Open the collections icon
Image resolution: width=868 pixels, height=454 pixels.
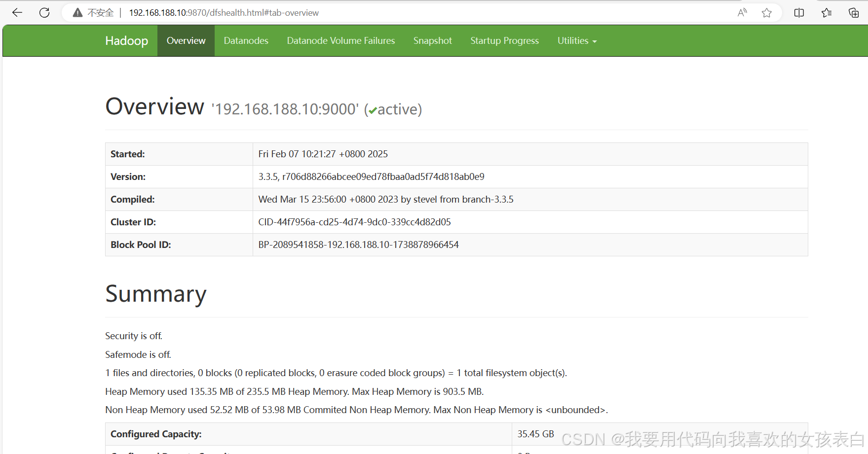(x=854, y=13)
